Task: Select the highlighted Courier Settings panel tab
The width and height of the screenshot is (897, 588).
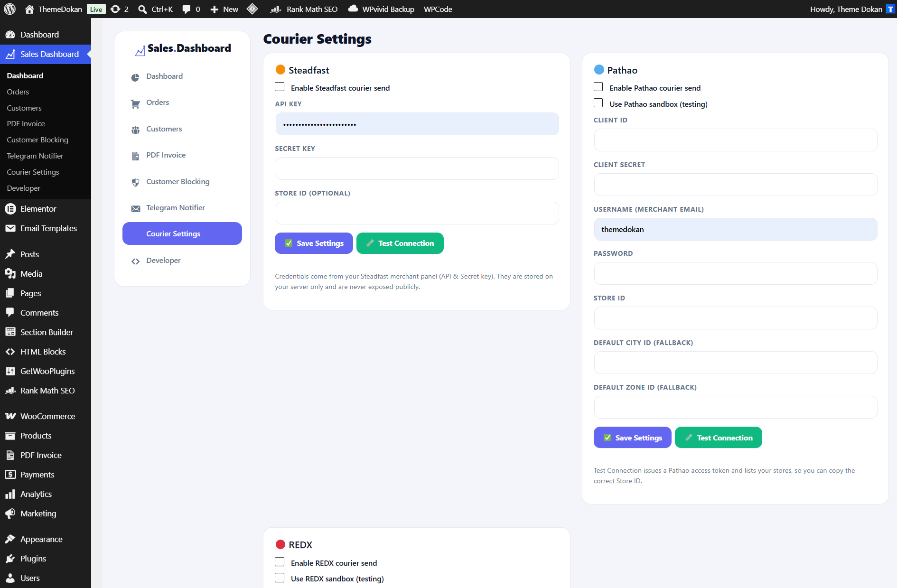Action: coord(182,233)
